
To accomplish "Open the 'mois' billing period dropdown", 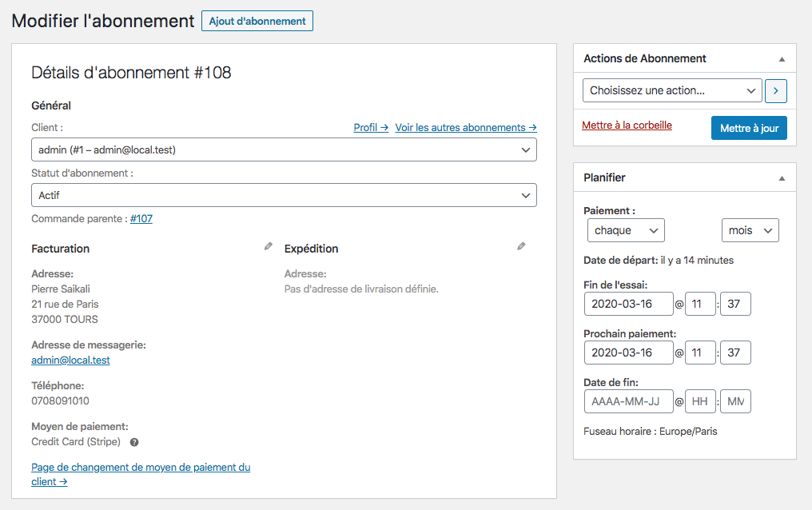I will coord(750,229).
